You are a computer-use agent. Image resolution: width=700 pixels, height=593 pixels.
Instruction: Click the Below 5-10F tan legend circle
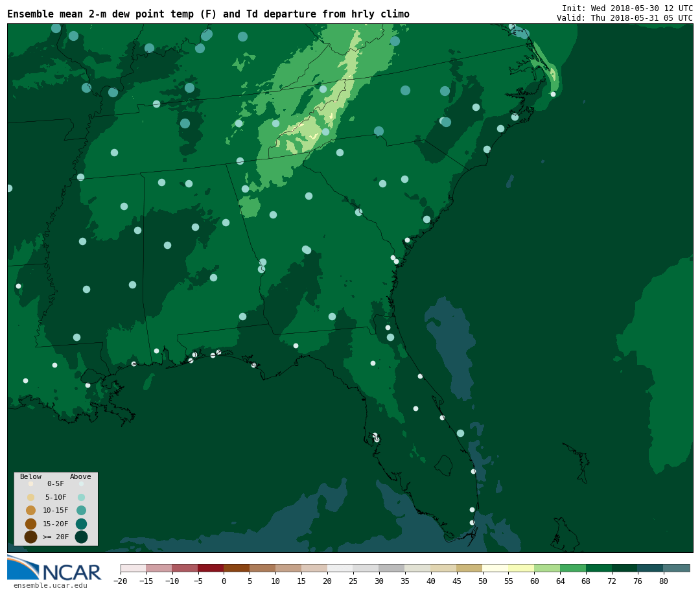coord(31,498)
